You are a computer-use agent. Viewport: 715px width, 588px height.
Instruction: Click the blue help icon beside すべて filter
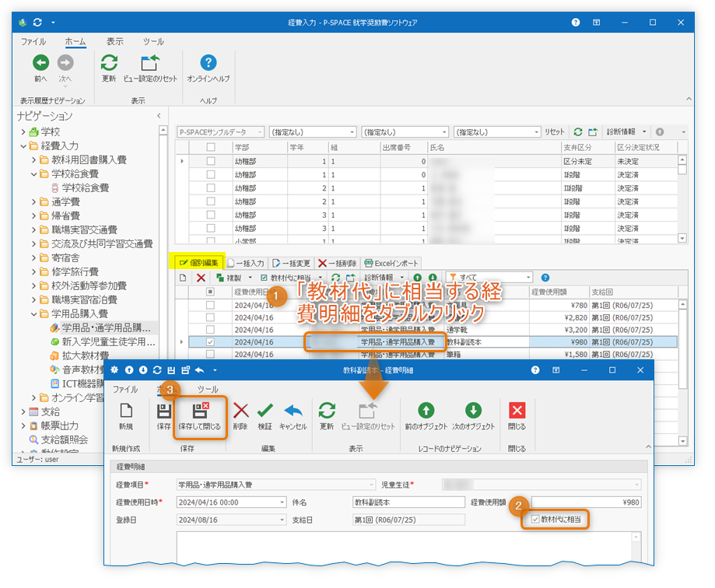545,278
